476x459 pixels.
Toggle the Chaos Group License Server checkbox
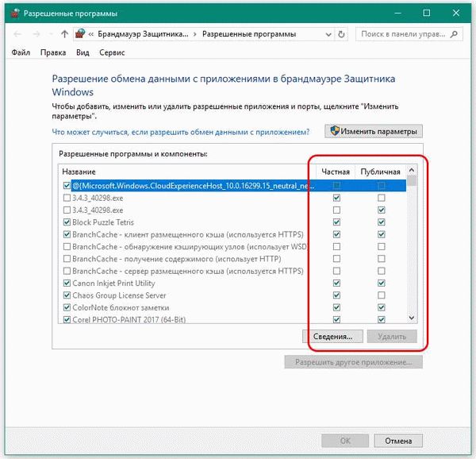(66, 295)
